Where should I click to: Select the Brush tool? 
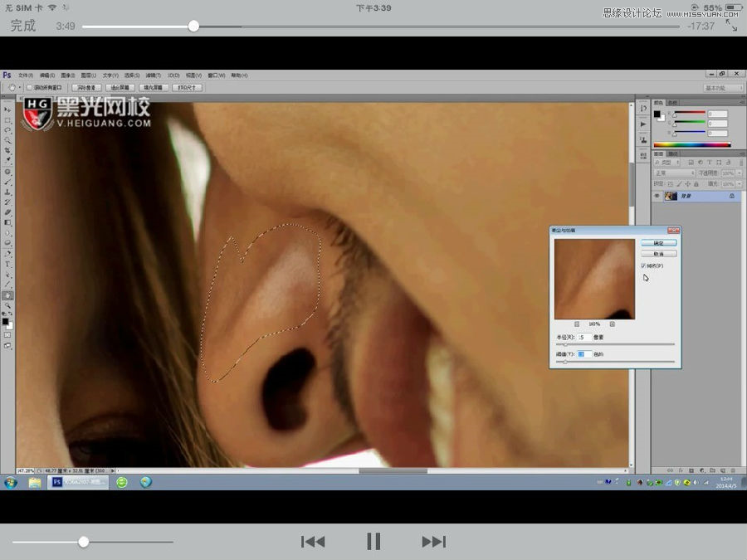coord(7,182)
